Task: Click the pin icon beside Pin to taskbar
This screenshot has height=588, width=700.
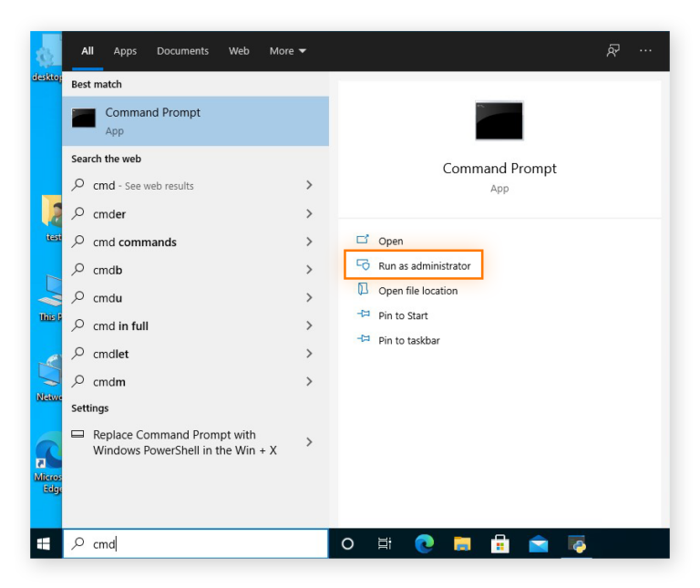Action: 364,338
